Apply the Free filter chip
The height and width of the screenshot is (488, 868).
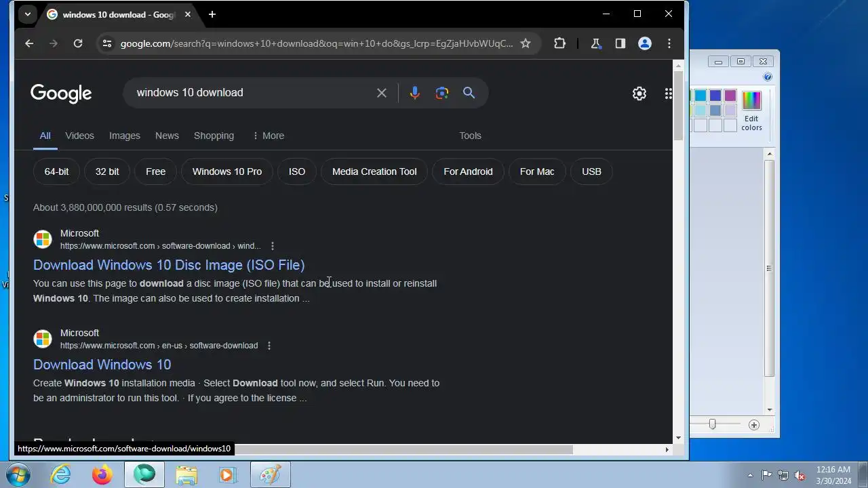tap(155, 171)
